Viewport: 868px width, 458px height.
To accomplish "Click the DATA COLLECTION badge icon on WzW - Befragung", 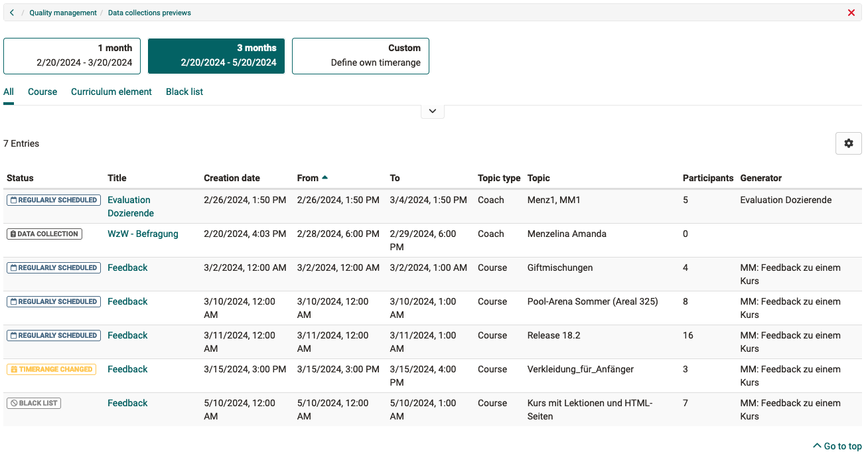I will coord(14,234).
